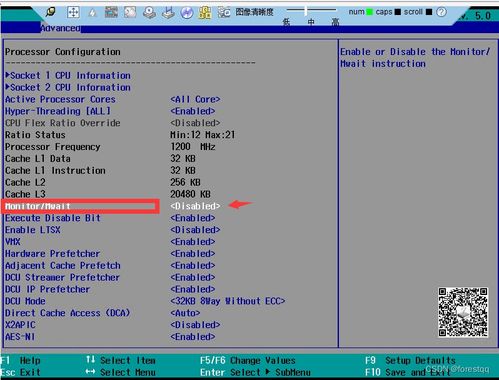The height and width of the screenshot is (380, 499).
Task: Click the screen recording toolbar icon
Action: pos(224,13)
